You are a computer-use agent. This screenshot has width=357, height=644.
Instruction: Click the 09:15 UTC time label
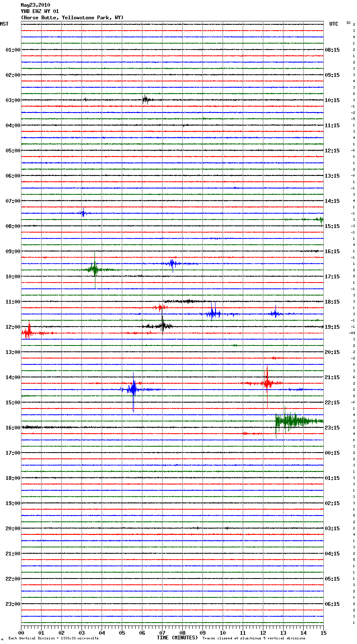[332, 75]
